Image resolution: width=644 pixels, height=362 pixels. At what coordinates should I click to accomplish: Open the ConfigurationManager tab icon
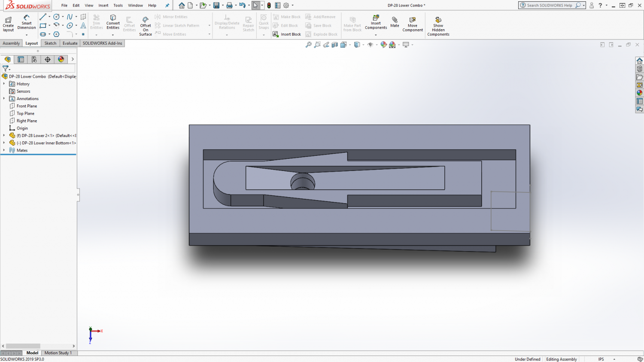(x=34, y=59)
